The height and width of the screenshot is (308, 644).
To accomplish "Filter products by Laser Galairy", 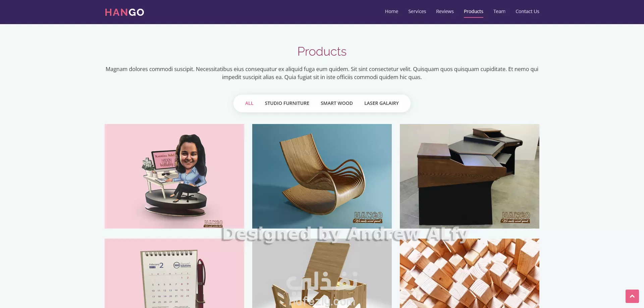I will pos(381,103).
